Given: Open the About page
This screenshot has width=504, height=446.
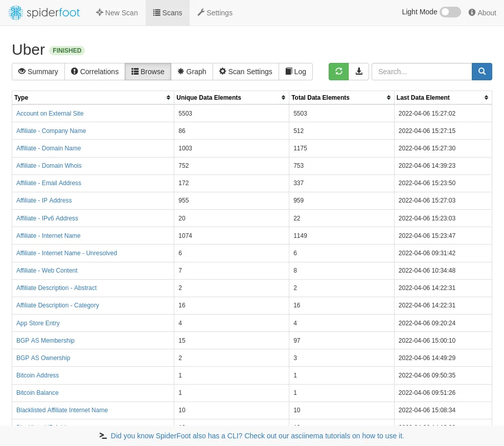Looking at the screenshot, I should click(482, 13).
